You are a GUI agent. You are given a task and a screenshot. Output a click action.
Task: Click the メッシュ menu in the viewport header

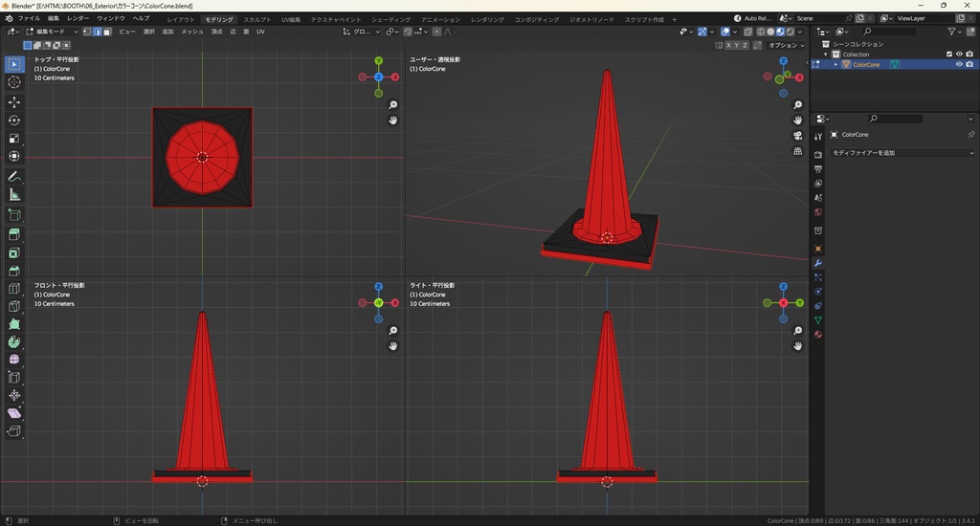pyautogui.click(x=191, y=32)
